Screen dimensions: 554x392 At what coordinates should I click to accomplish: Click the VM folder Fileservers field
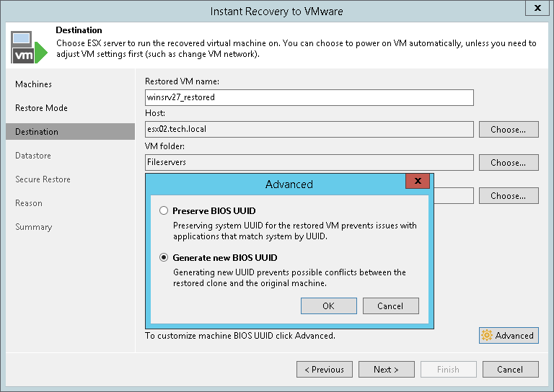(309, 163)
